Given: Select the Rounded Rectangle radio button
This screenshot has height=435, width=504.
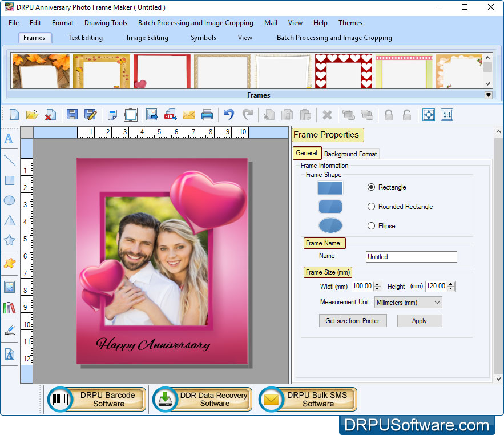Looking at the screenshot, I should click(371, 207).
